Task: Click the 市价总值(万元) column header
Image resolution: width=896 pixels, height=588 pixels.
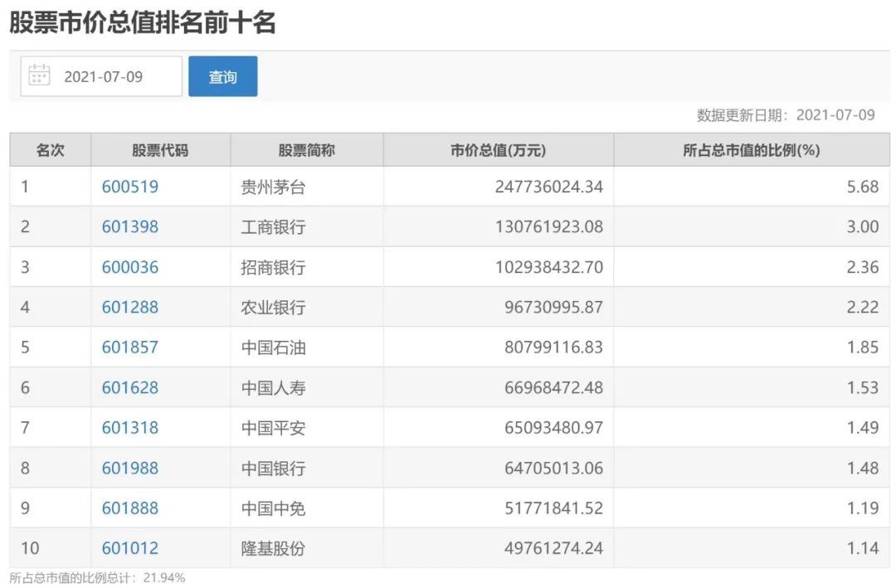Action: tap(496, 149)
